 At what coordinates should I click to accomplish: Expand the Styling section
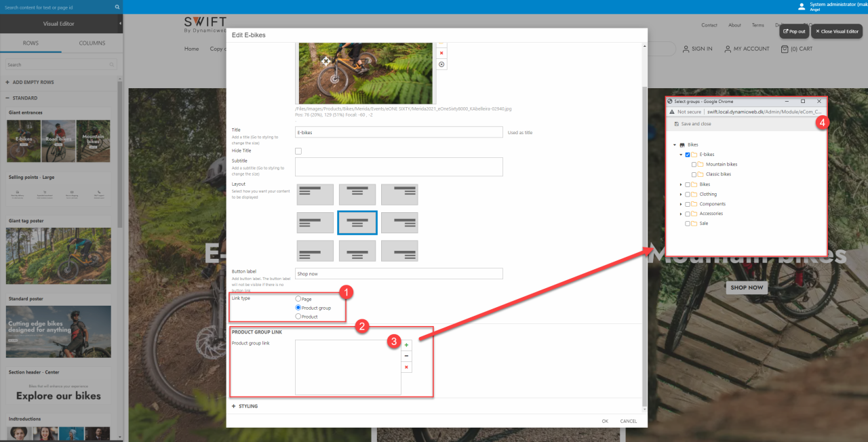[x=245, y=406]
